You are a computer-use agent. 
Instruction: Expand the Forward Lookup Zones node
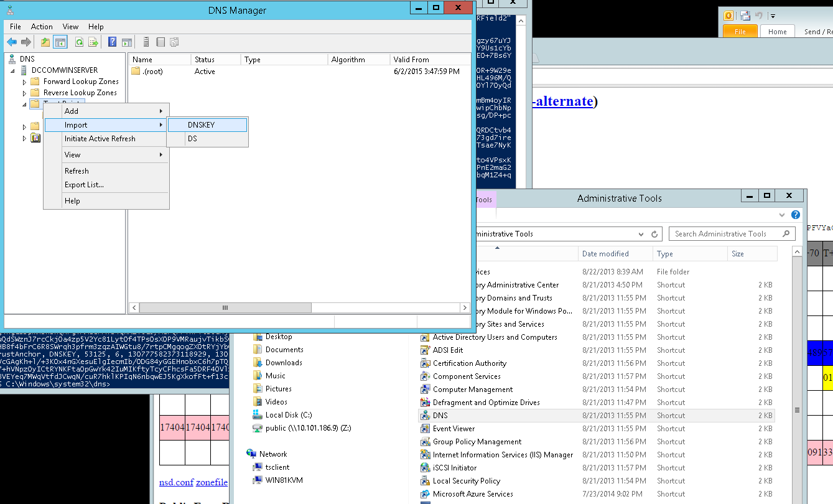coord(24,82)
